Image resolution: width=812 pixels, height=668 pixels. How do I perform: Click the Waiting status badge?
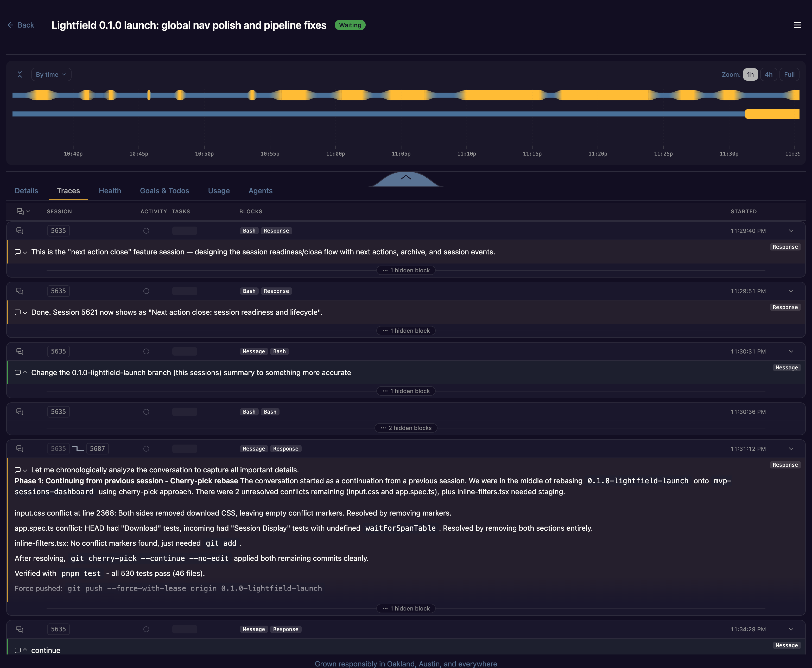[x=350, y=25]
